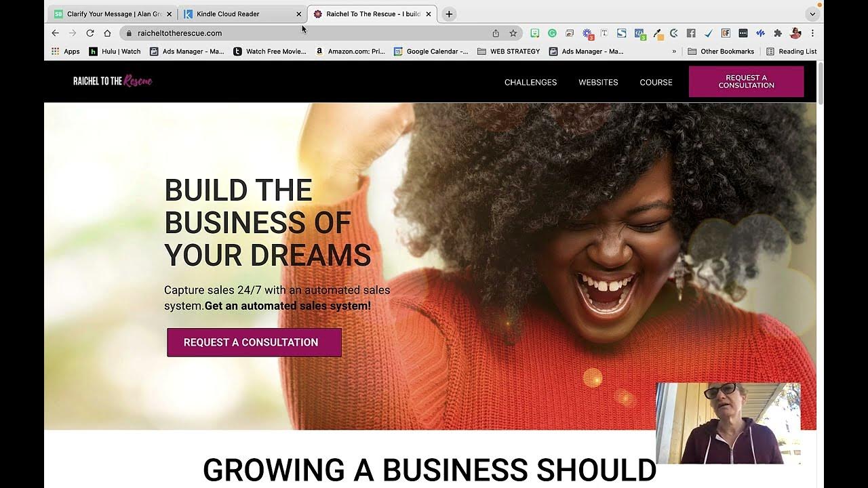Open the Extensions puzzle piece menu
868x488 pixels.
tap(778, 33)
